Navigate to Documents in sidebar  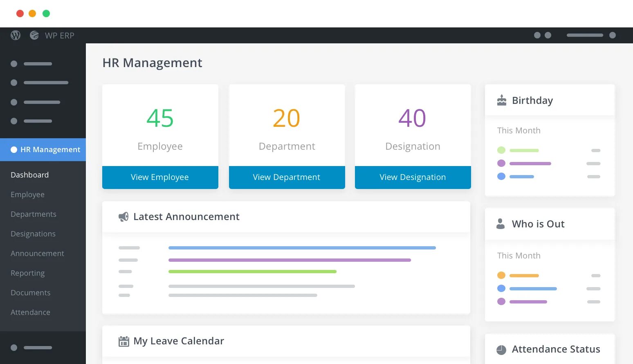[x=31, y=293]
